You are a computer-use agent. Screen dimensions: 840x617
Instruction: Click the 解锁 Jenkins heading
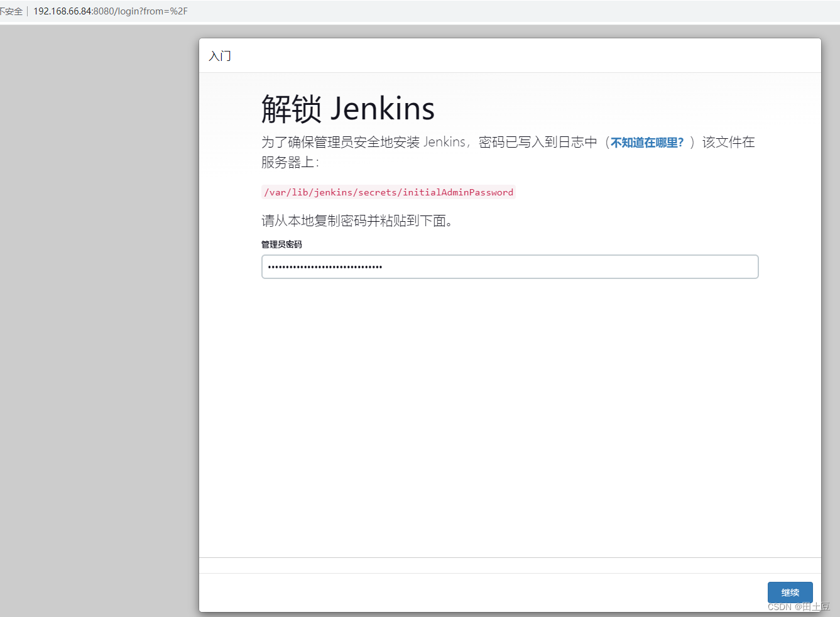click(x=348, y=109)
